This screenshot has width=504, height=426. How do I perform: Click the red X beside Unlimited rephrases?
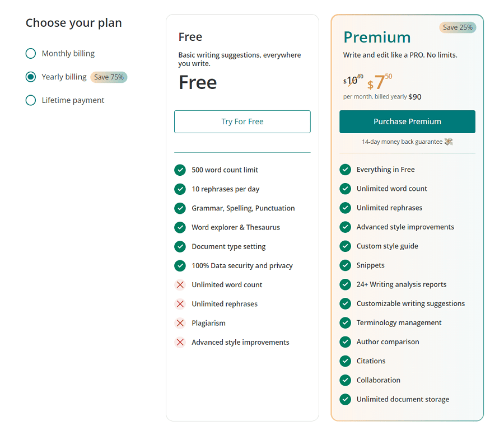point(180,304)
